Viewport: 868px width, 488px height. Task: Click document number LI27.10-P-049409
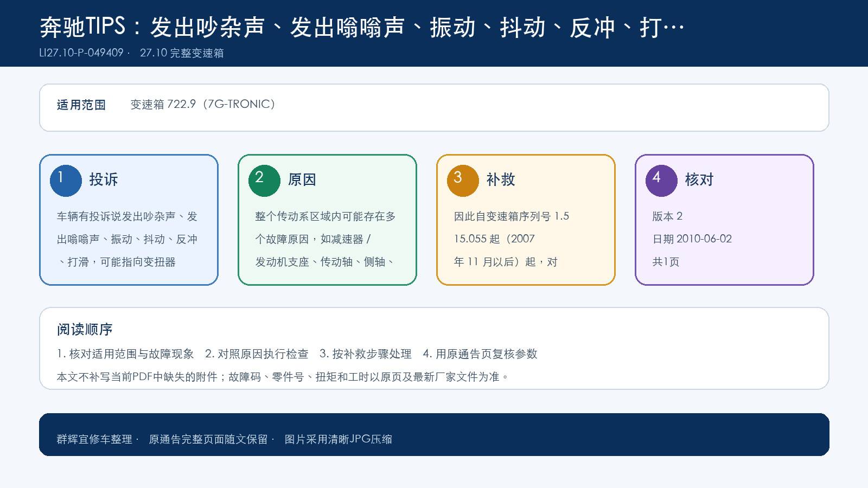click(81, 53)
